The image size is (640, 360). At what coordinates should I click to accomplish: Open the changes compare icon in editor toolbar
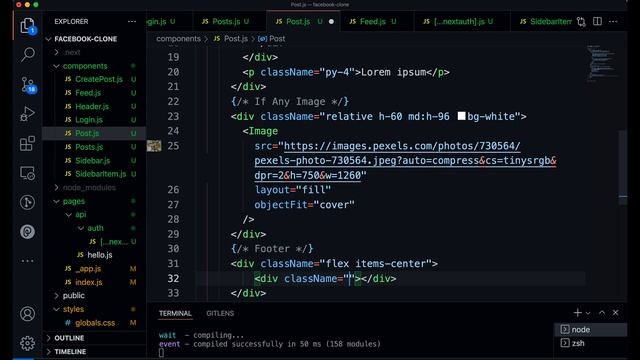point(581,22)
